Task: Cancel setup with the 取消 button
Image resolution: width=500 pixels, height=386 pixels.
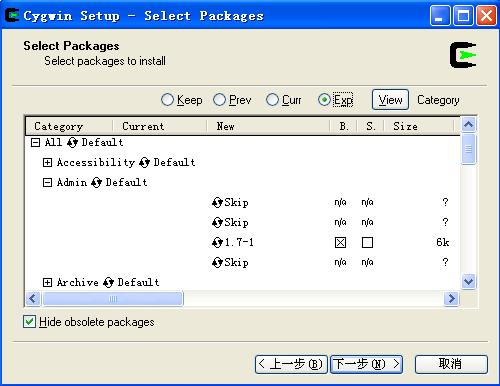Action: 451,364
